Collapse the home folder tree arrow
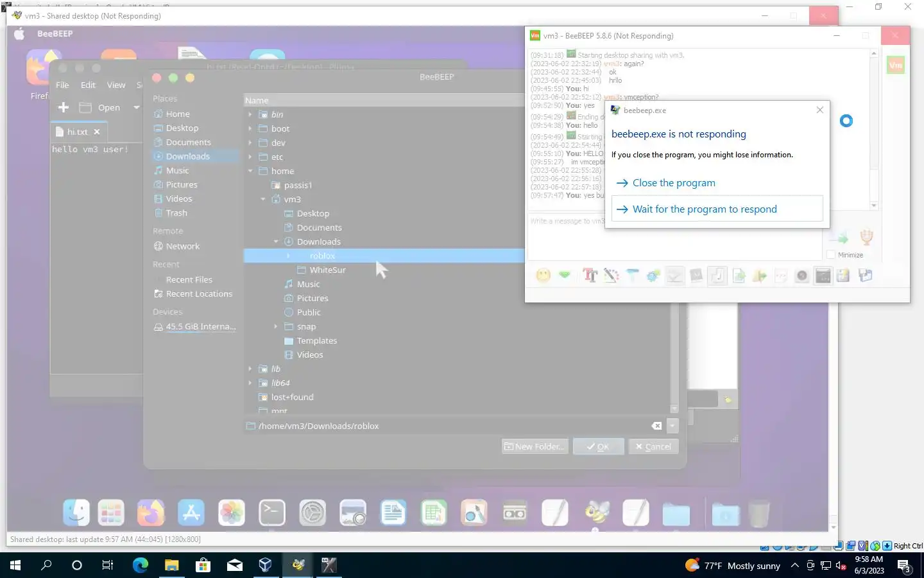The height and width of the screenshot is (578, 924). 250,171
